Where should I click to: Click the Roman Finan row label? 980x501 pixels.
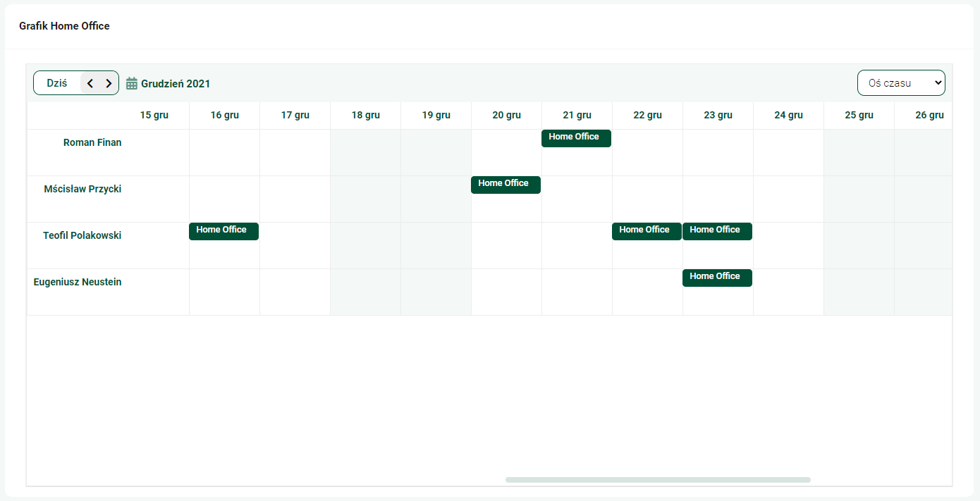(92, 142)
